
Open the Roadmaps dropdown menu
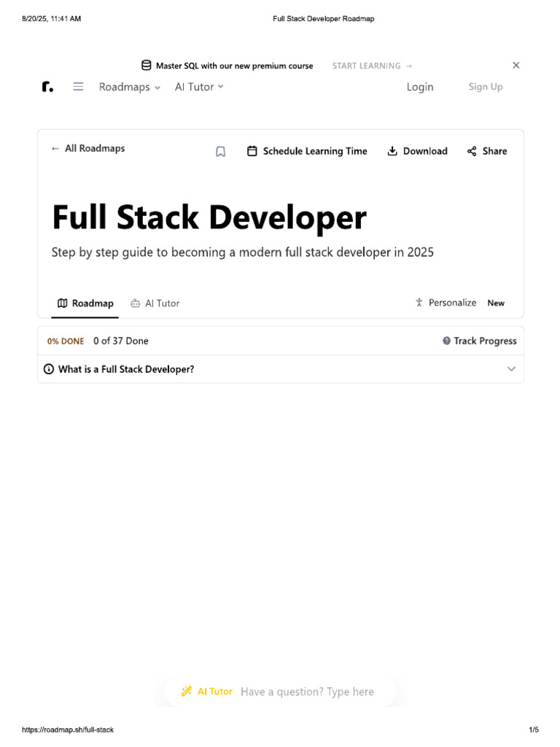coord(129,87)
